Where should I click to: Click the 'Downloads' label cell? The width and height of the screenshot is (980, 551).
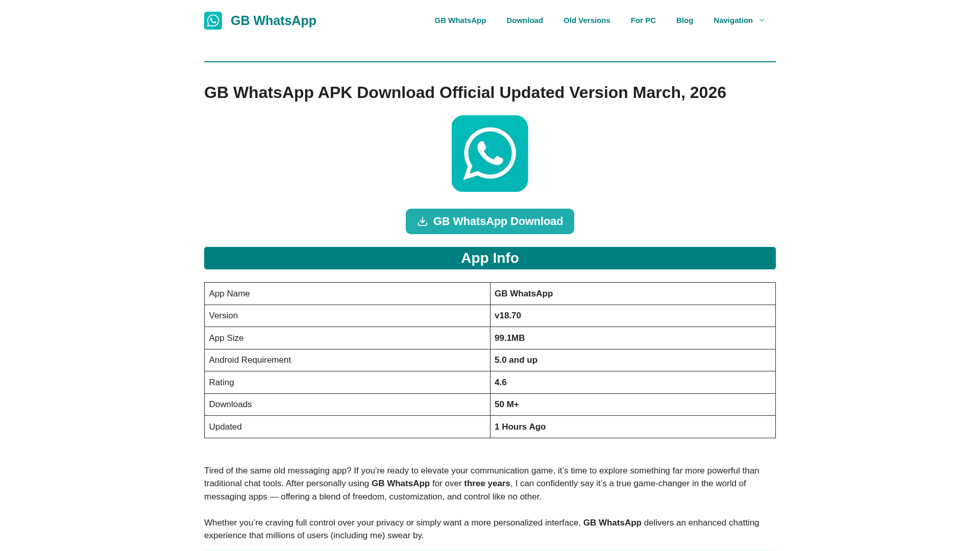pyautogui.click(x=347, y=405)
